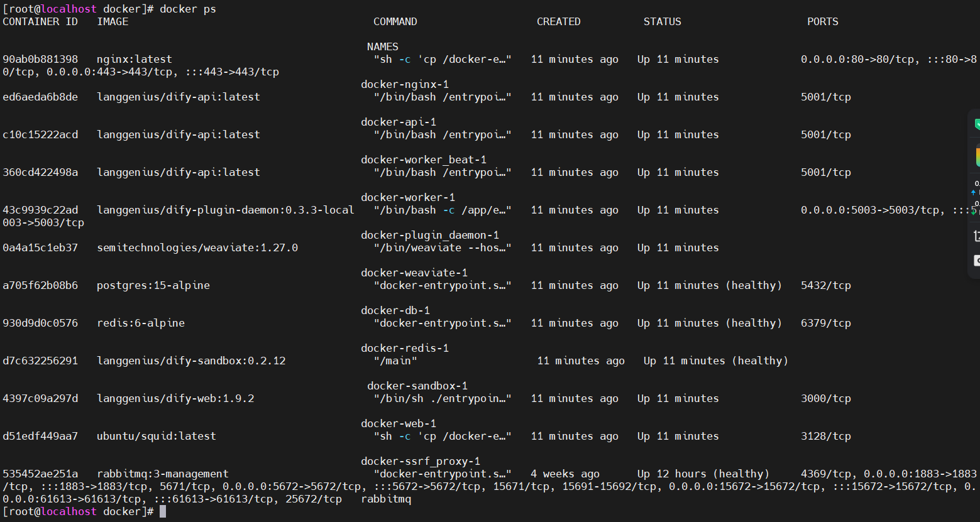Click container name docker-worker_beat-1
The width and height of the screenshot is (980, 522).
424,160
